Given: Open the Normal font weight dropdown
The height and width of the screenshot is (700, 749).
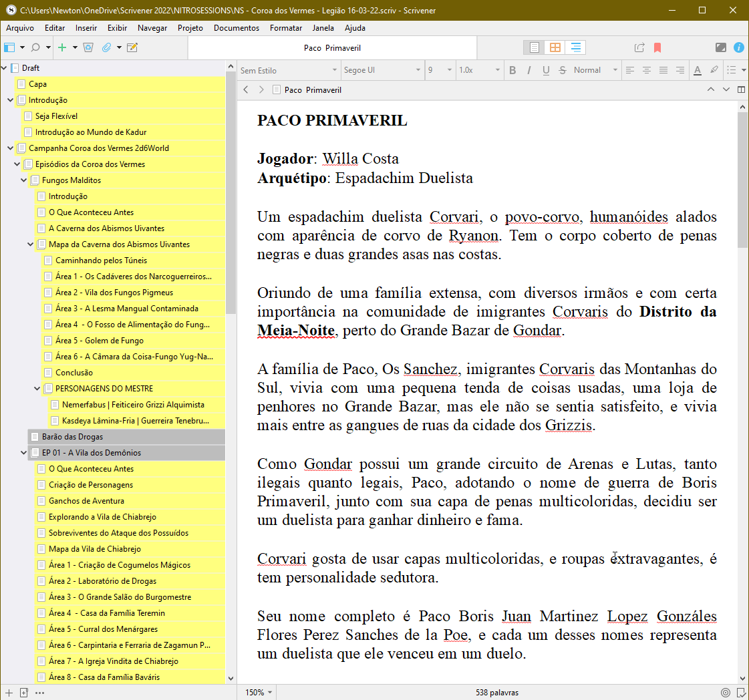Looking at the screenshot, I should 595,70.
